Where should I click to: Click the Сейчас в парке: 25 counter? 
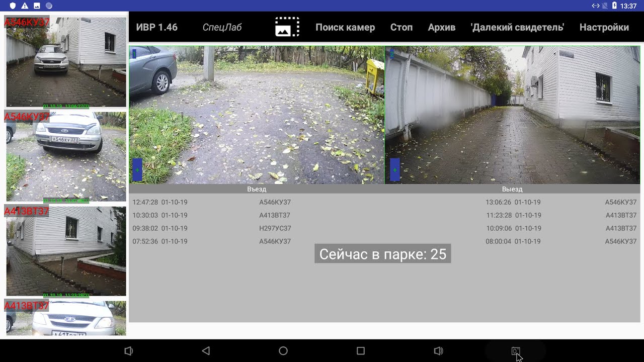click(x=383, y=254)
